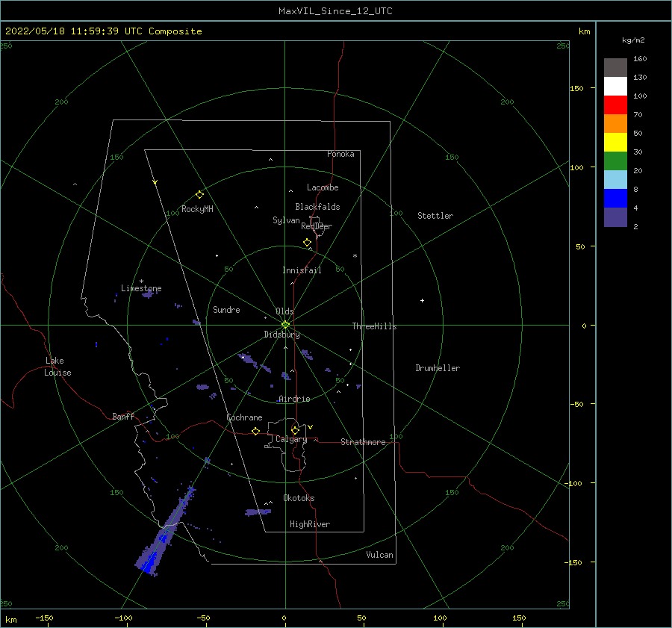Click the RedDeer city label
Image resolution: width=672 pixels, height=628 pixels.
317,226
